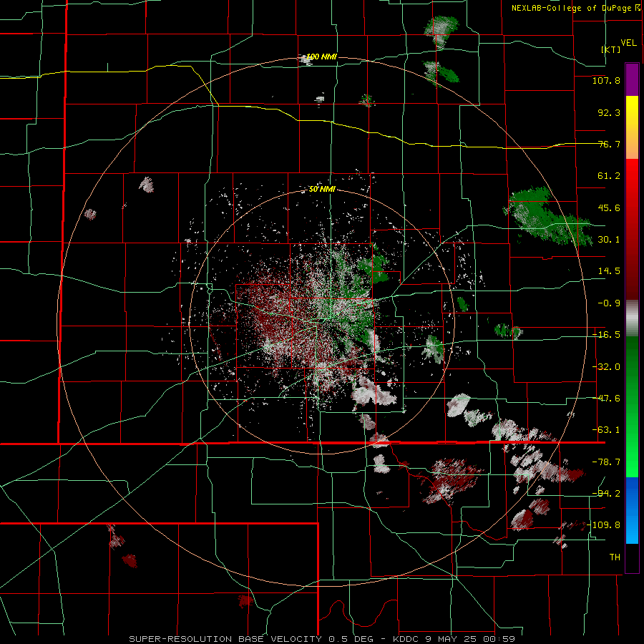
Task: Click the NEXLAB-College of DuPage title text
Action: pyautogui.click(x=572, y=8)
